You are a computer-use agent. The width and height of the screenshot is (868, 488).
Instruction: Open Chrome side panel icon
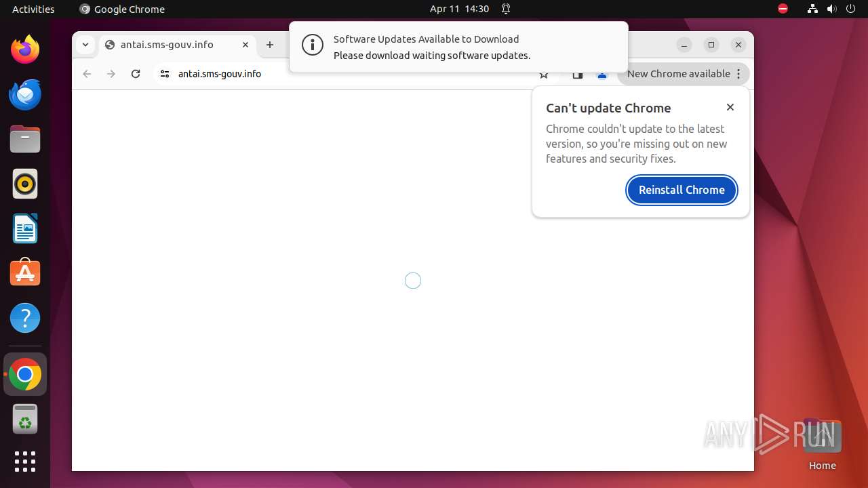tap(577, 75)
